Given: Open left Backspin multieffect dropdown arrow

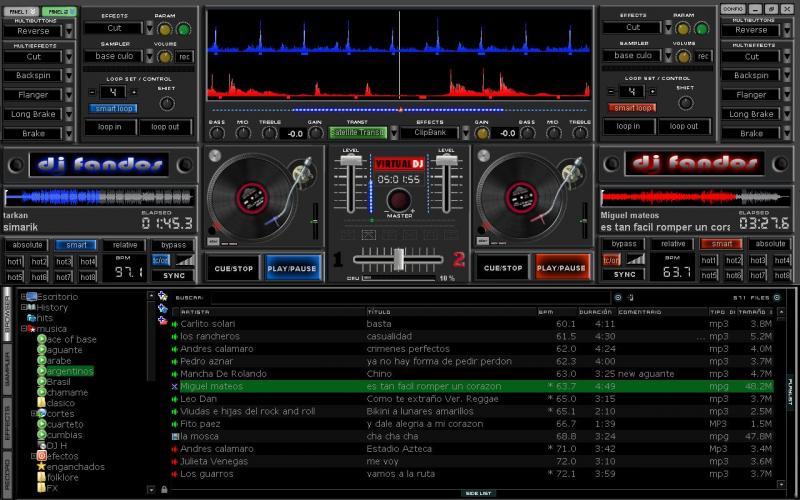Looking at the screenshot, I should pos(69,76).
